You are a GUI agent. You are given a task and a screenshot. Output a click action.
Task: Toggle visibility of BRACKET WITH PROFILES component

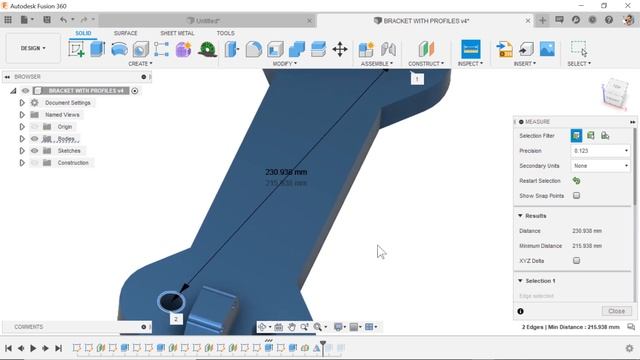coord(25,91)
